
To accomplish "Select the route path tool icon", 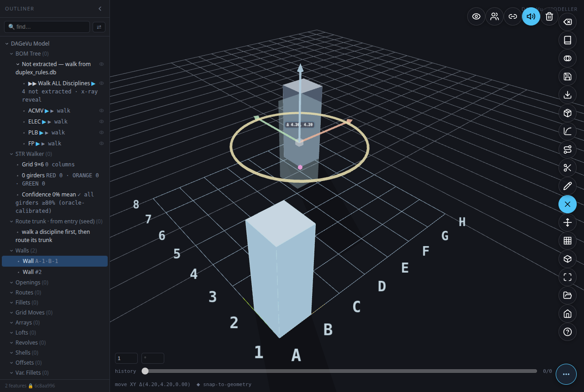I will coord(568,150).
